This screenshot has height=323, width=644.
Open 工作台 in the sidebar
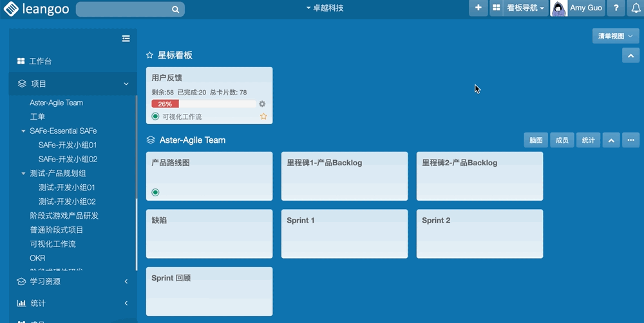tap(40, 61)
